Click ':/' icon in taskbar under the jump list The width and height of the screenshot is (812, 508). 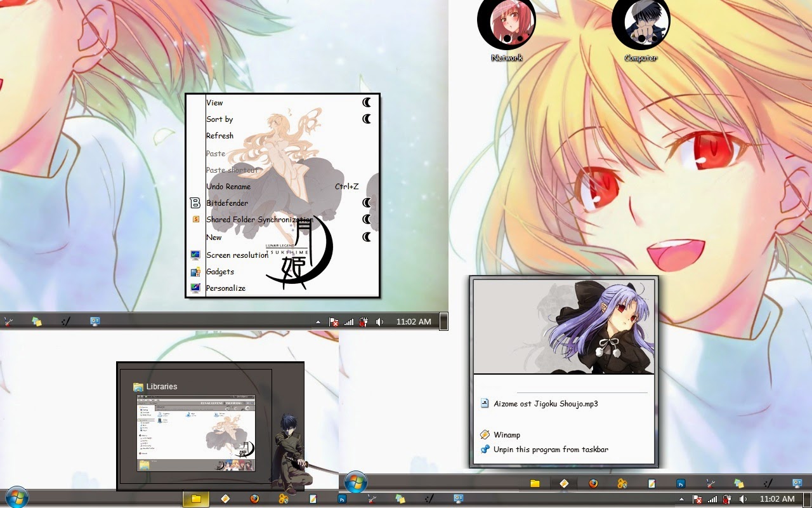click(x=768, y=483)
